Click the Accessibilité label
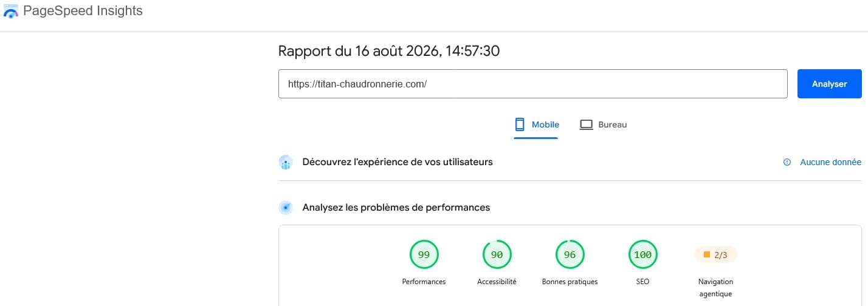Image resolution: width=868 pixels, height=306 pixels. coord(497,282)
